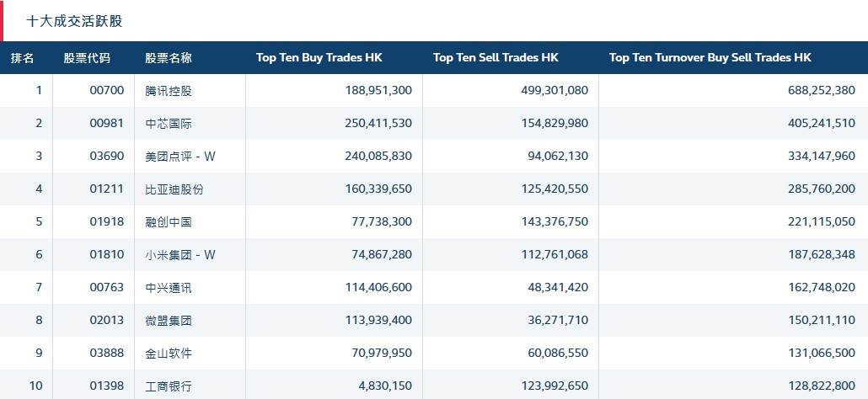Click the 十大成交活跃股 section title
The image size is (868, 399).
pos(74,21)
